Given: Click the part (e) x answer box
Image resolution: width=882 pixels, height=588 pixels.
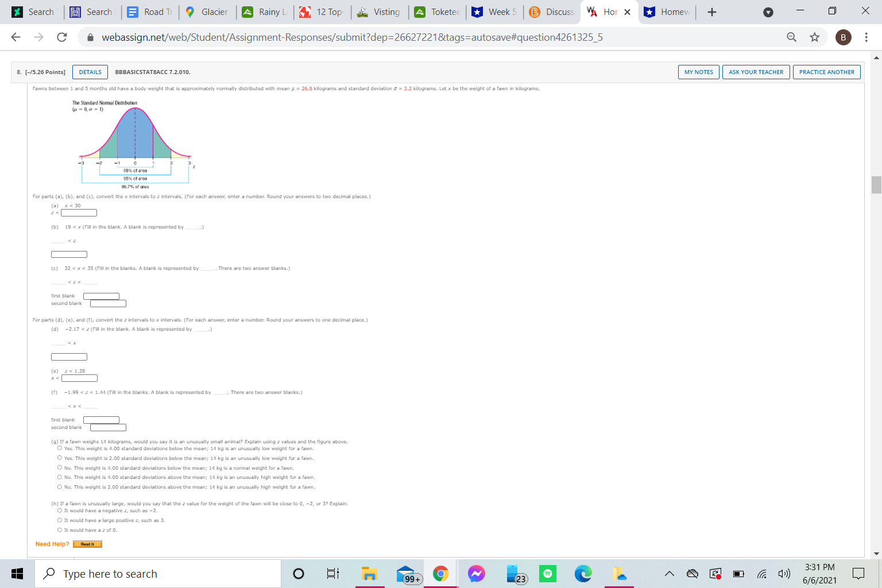Looking at the screenshot, I should pos(79,378).
